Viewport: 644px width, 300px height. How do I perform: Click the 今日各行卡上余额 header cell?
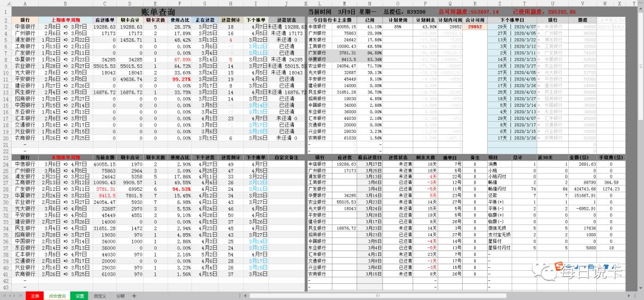[x=332, y=20]
